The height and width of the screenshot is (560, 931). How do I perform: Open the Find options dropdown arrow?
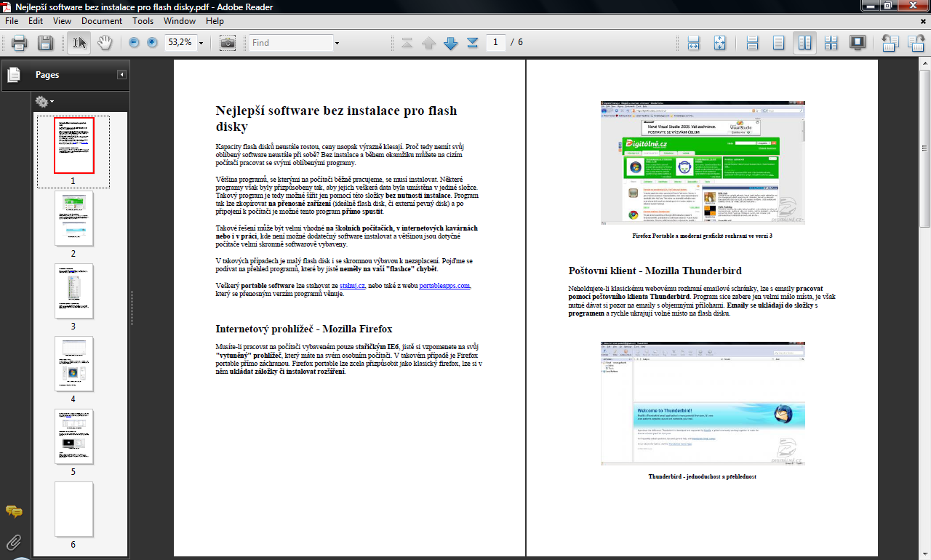[337, 43]
